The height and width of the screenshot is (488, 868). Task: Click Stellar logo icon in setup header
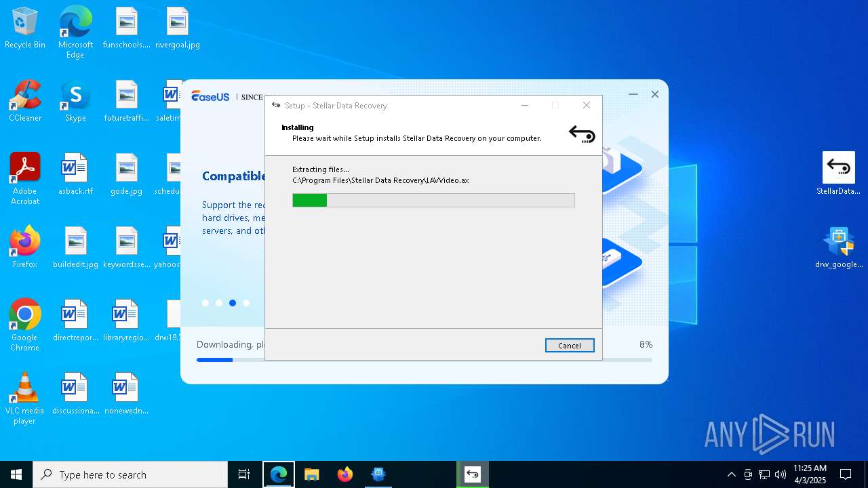coord(582,134)
